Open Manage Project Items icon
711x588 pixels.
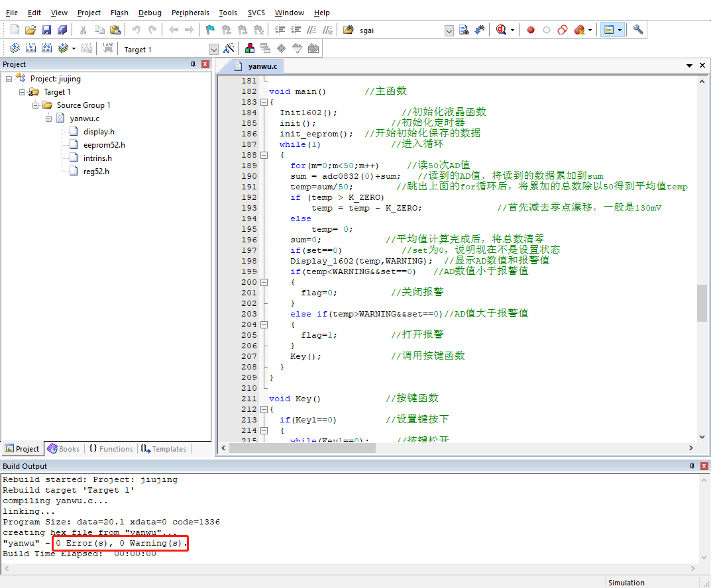(x=249, y=48)
